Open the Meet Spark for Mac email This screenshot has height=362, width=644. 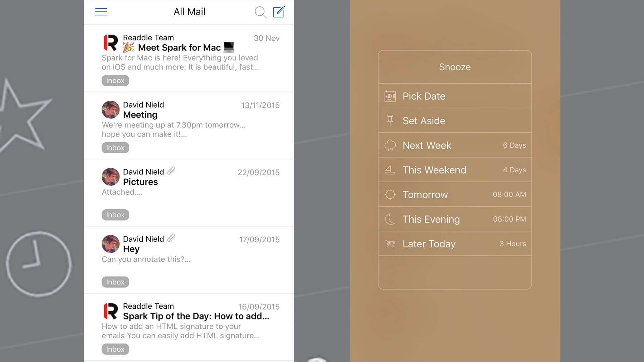[189, 59]
